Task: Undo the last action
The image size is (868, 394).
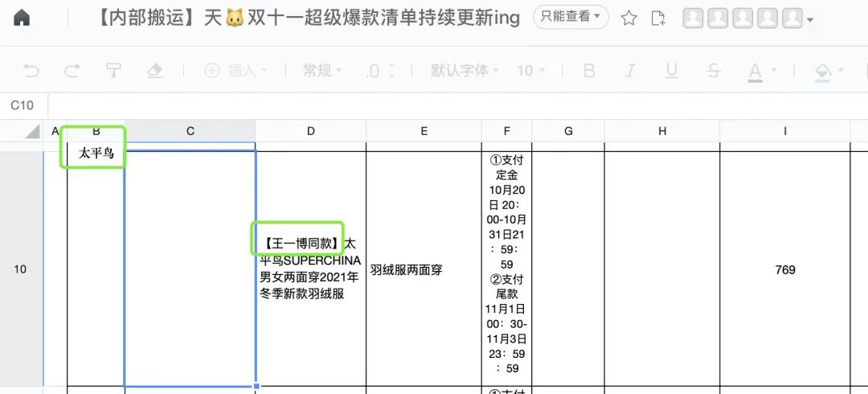Action: tap(31, 71)
